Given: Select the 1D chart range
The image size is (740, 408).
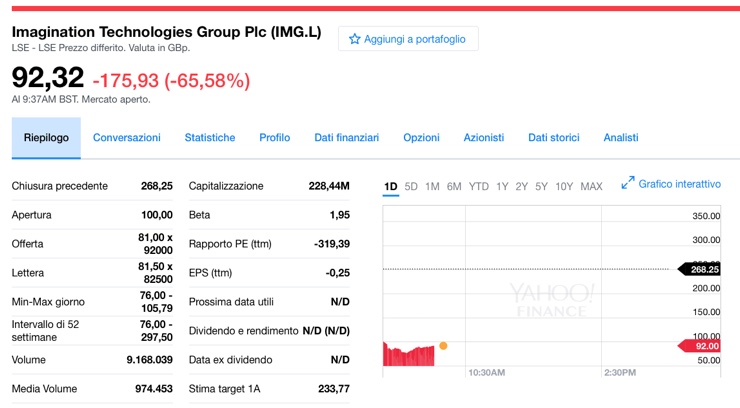Looking at the screenshot, I should pyautogui.click(x=390, y=187).
